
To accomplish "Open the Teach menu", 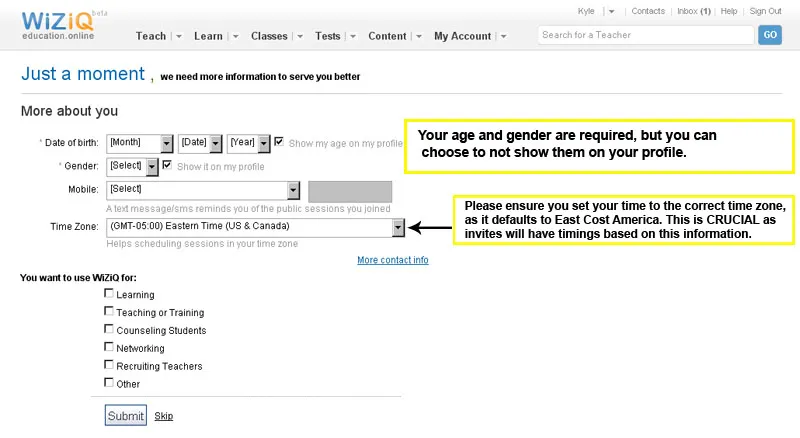I will (151, 36).
